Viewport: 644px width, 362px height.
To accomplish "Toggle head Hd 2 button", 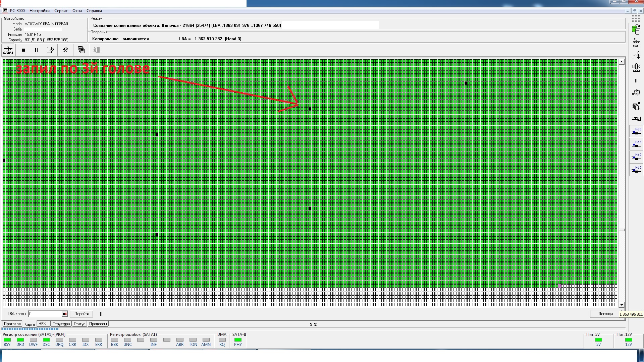I will [636, 157].
